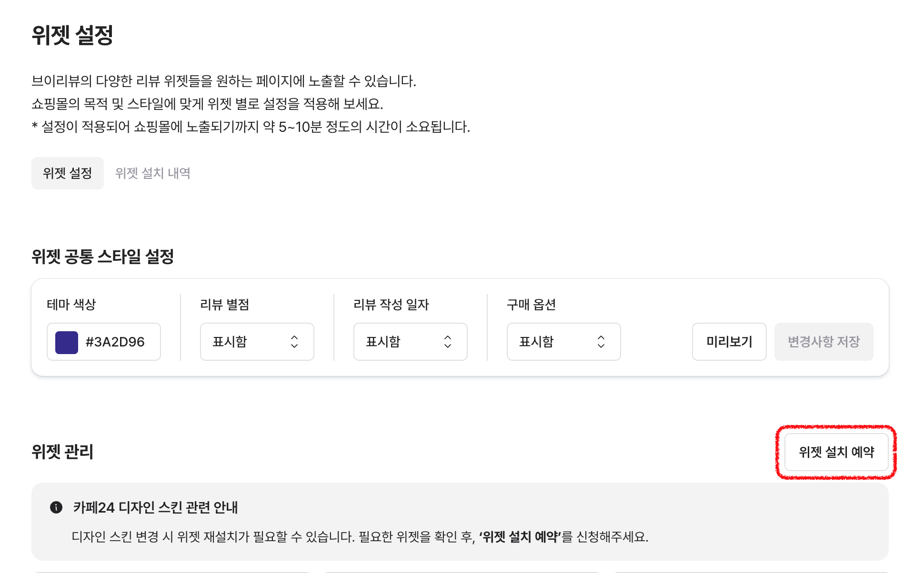This screenshot has width=924, height=573.
Task: Click the 위젯 설치 예약 button
Action: 836,452
